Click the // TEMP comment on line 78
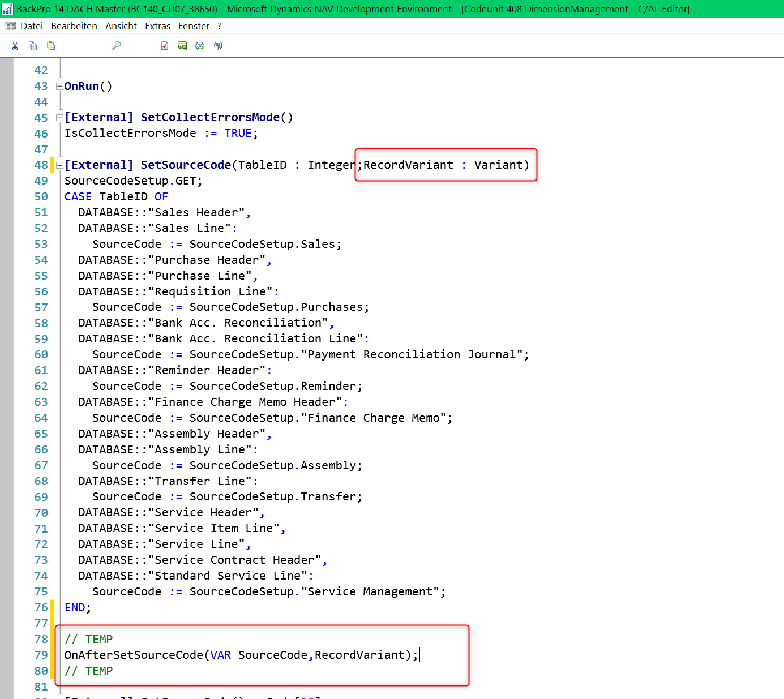This screenshot has width=784, height=699. click(88, 639)
